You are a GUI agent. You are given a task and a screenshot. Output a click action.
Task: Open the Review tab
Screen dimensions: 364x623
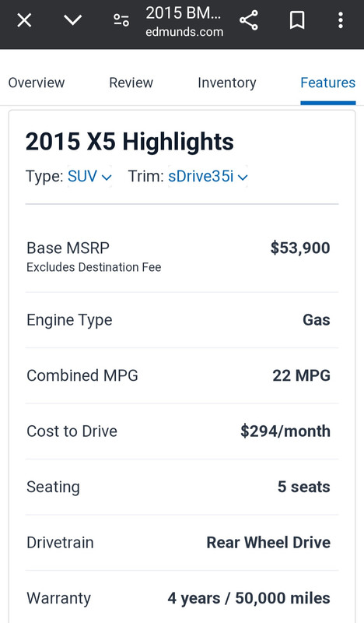tap(131, 83)
